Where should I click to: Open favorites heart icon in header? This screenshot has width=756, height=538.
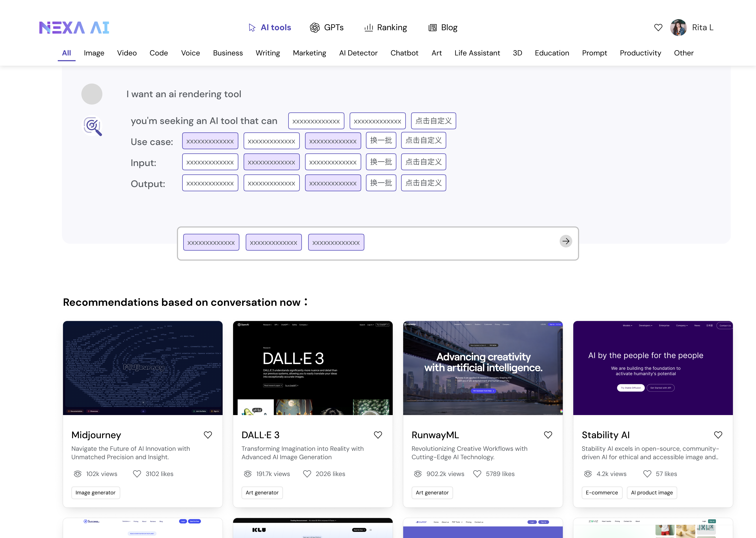point(658,27)
